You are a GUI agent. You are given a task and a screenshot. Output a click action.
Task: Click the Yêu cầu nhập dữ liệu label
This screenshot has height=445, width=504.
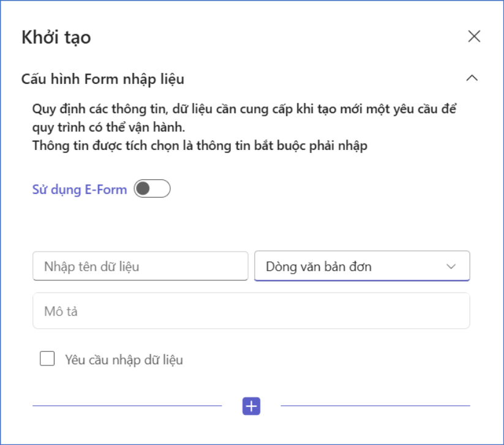(124, 360)
